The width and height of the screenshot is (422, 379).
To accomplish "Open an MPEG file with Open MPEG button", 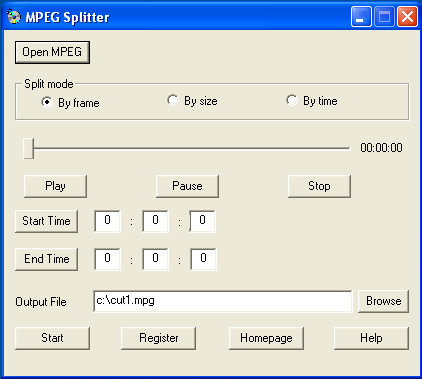I will pos(52,52).
